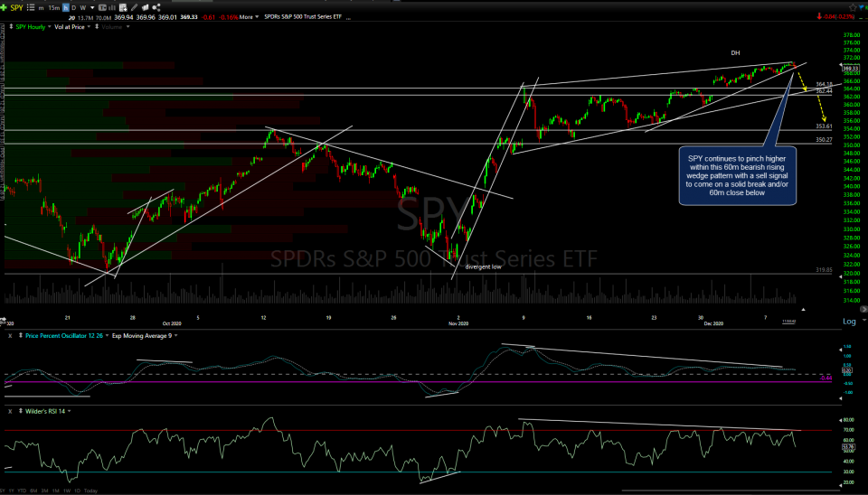Switch to the Weekly 'W' timeframe
Viewport: 868px width, 495px height.
click(83, 8)
